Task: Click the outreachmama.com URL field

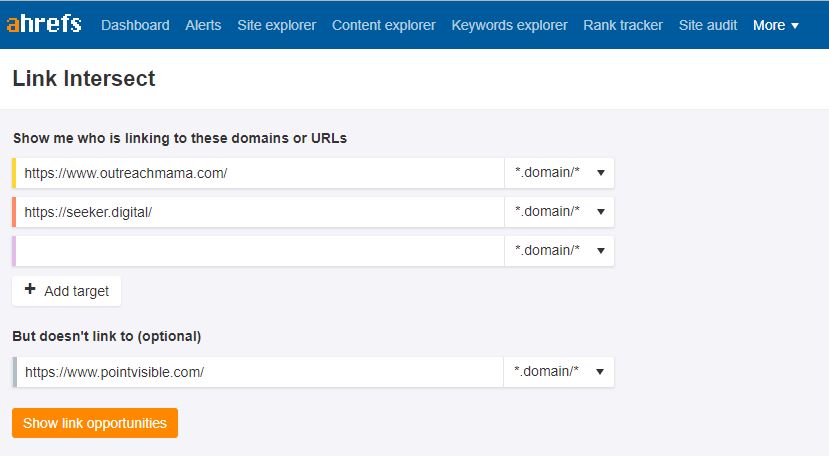Action: coord(259,173)
